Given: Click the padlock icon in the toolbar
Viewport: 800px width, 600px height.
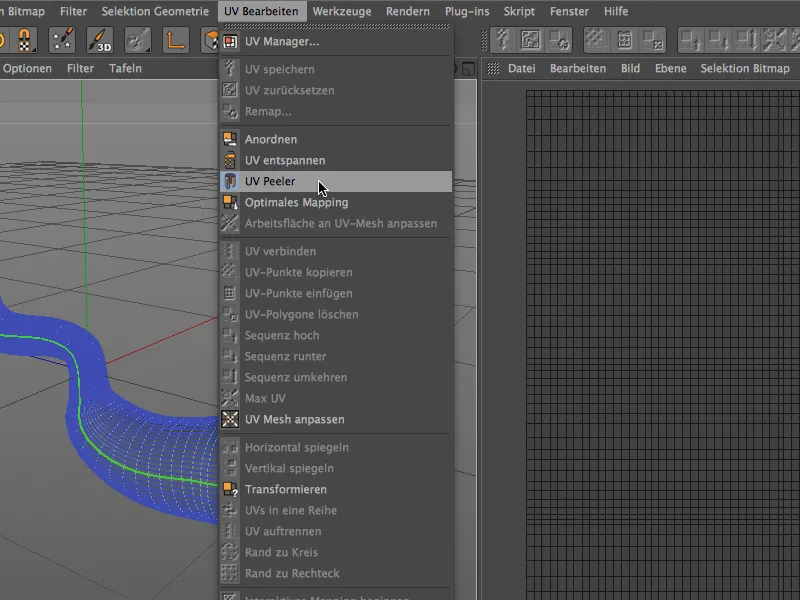Looking at the screenshot, I should click(25, 40).
